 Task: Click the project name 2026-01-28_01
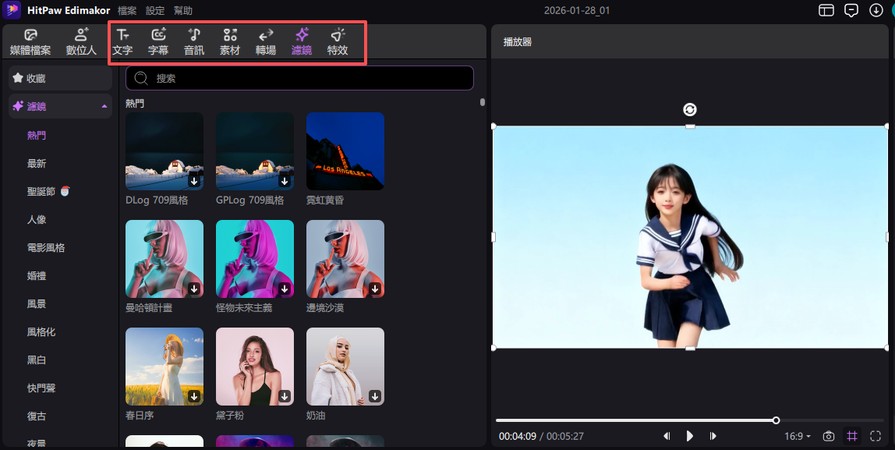[576, 10]
